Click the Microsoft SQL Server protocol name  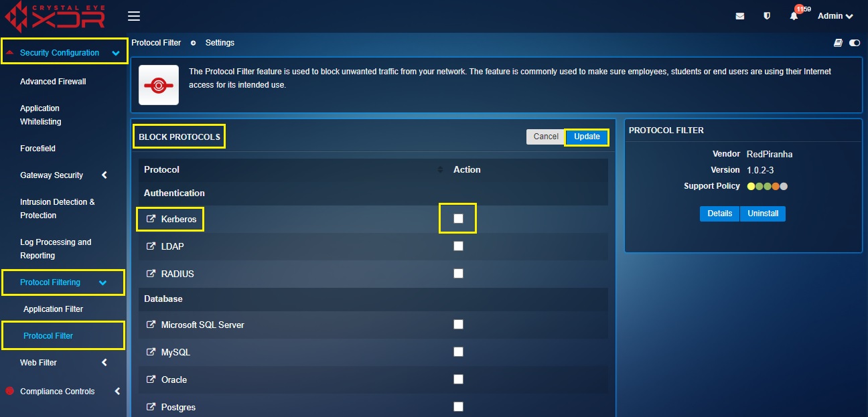tap(203, 325)
